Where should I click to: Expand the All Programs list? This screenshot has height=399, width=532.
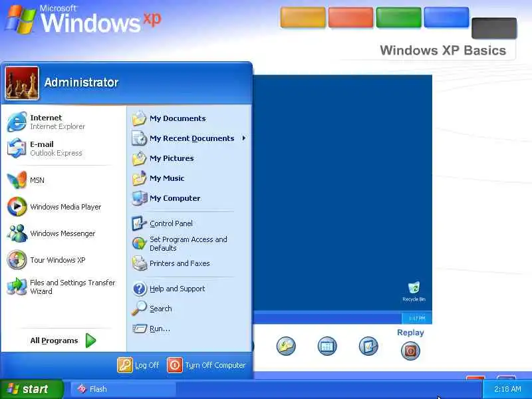[x=63, y=340]
